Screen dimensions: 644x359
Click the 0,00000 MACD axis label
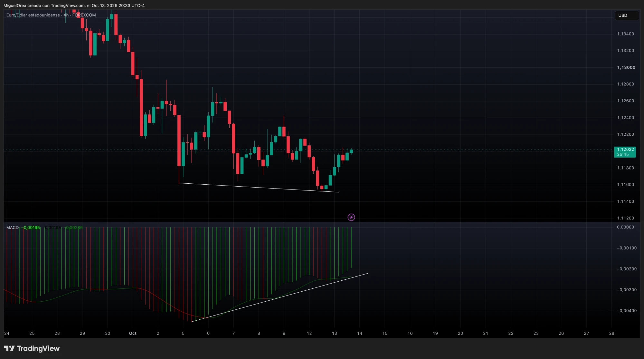625,227
